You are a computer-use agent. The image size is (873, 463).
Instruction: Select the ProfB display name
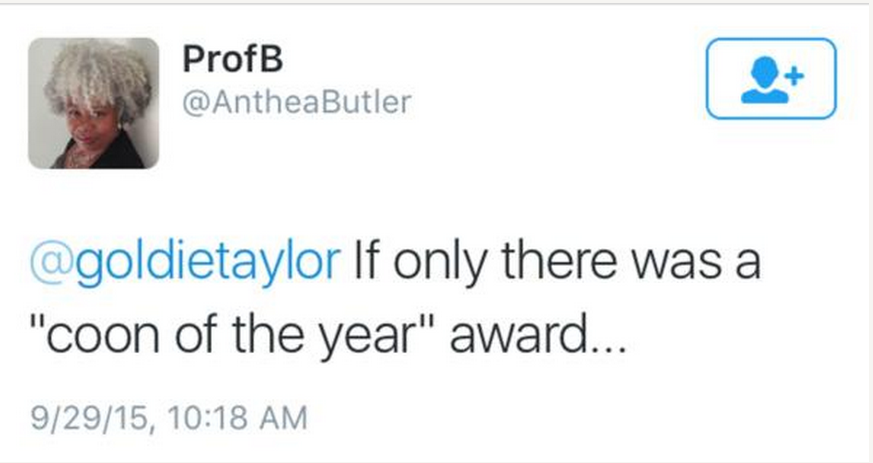click(x=233, y=58)
